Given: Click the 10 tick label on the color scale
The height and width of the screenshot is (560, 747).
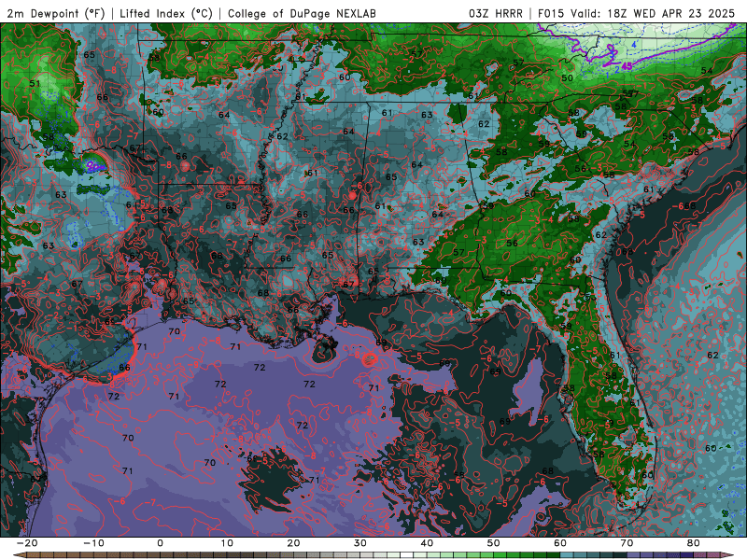Looking at the screenshot, I should [x=227, y=543].
